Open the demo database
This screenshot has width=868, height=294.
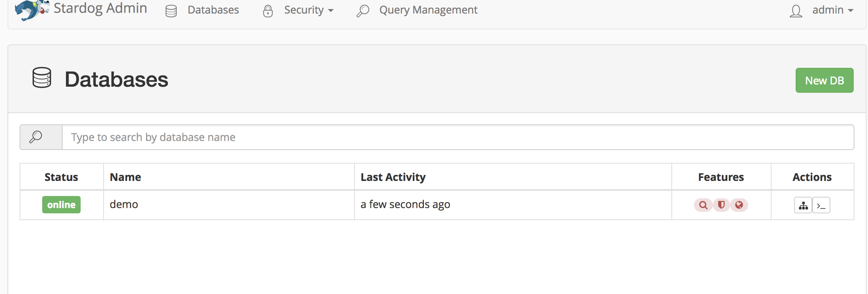point(124,204)
